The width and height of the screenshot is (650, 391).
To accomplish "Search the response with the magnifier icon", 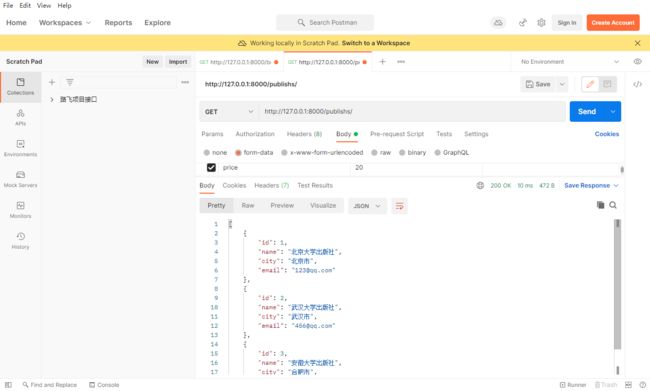I will [613, 205].
